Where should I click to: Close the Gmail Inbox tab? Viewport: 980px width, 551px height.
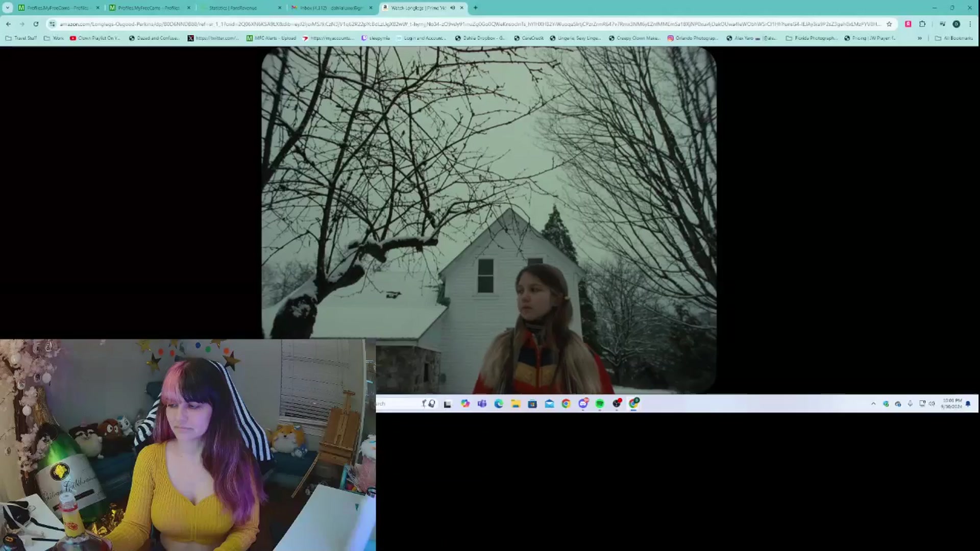point(371,8)
